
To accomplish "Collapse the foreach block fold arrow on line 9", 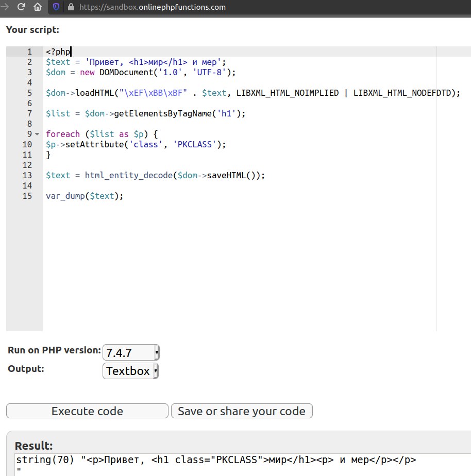I will pyautogui.click(x=37, y=134).
